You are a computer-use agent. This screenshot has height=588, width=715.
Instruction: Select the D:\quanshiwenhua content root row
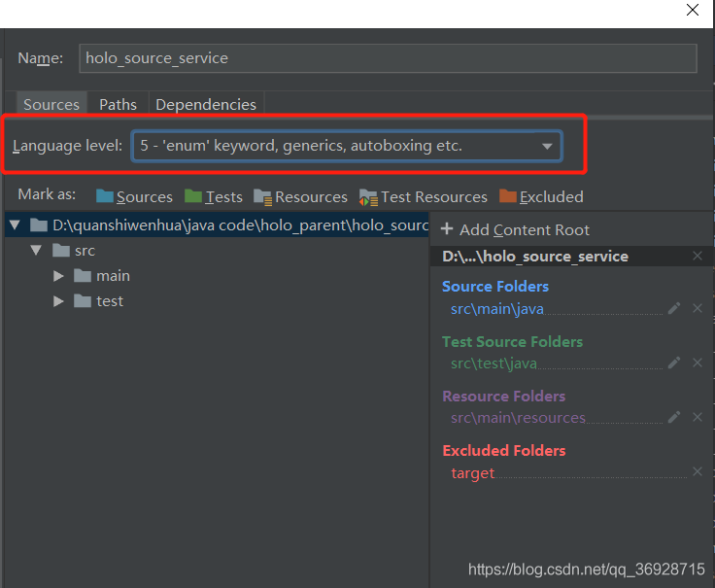pos(217,225)
